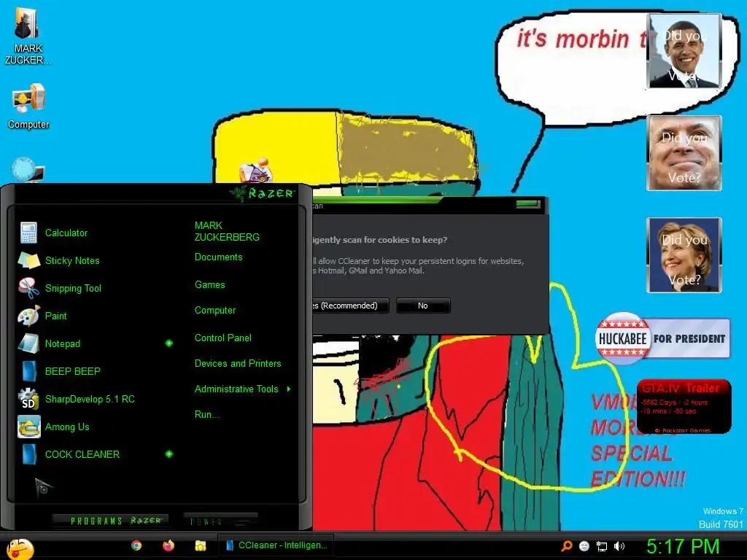Viewport: 747px width, 560px height.
Task: Open Documents from the start menu
Action: point(219,257)
